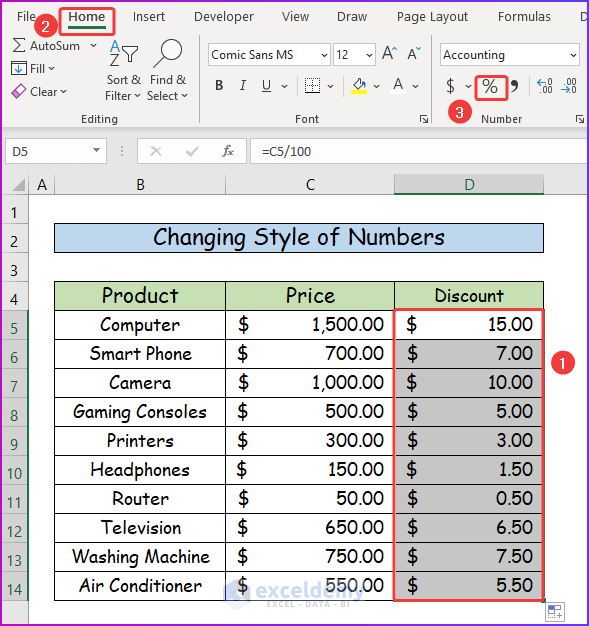This screenshot has width=589, height=626.
Task: Select the Product header cell
Action: click(x=140, y=296)
